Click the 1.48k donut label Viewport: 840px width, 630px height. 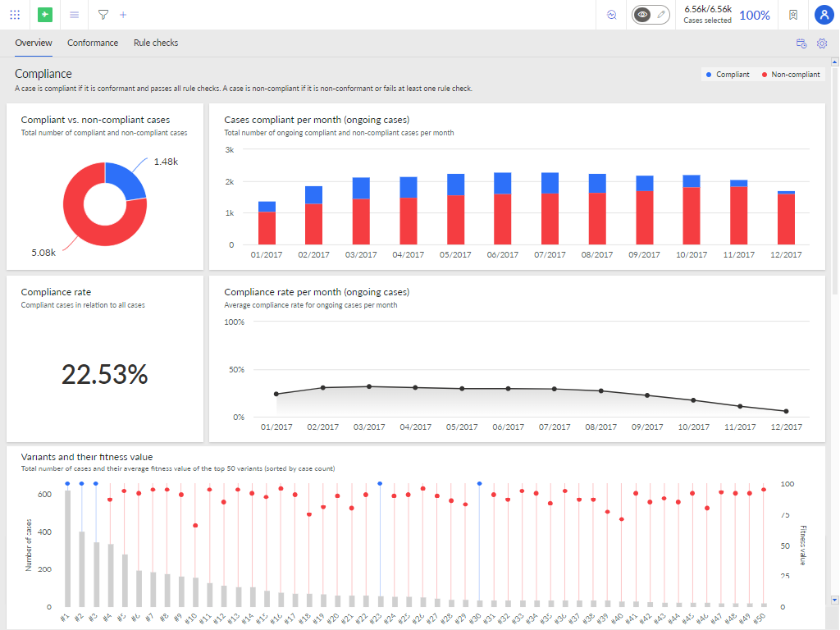[x=166, y=162]
